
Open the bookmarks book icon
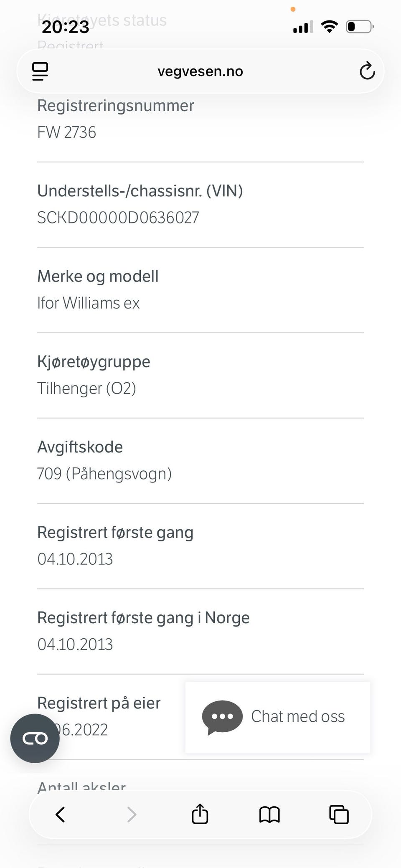[x=269, y=815]
